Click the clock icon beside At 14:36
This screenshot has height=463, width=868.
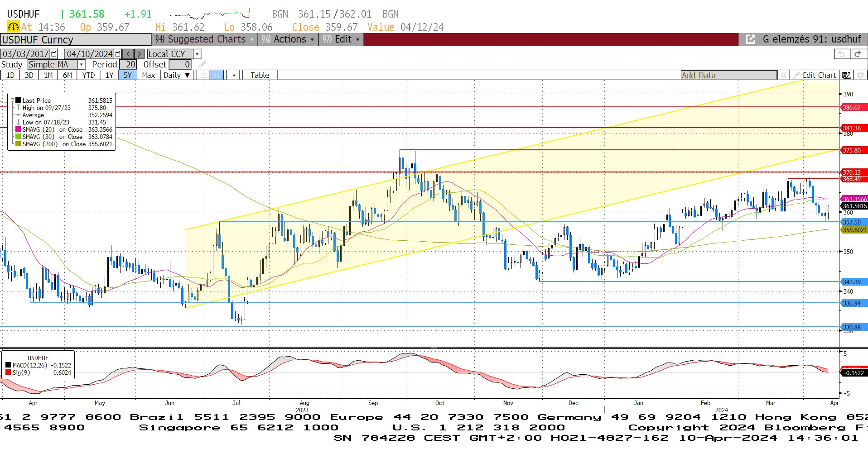pyautogui.click(x=13, y=27)
